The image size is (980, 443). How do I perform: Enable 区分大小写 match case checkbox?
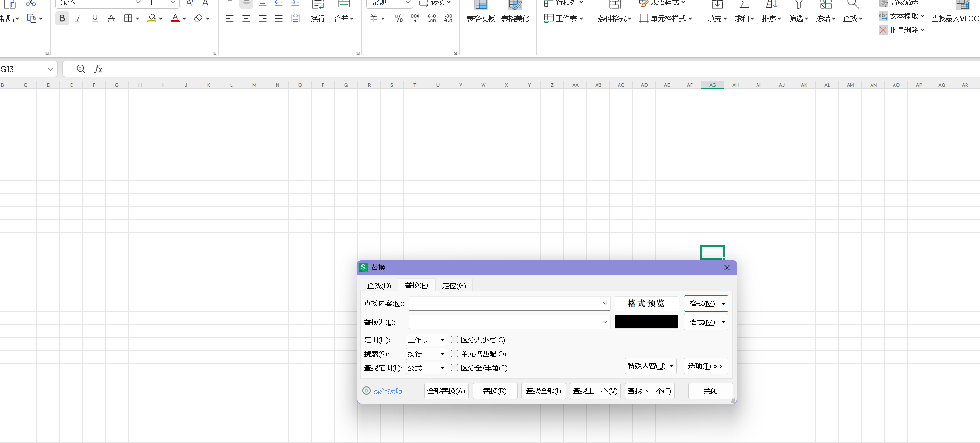click(x=454, y=340)
